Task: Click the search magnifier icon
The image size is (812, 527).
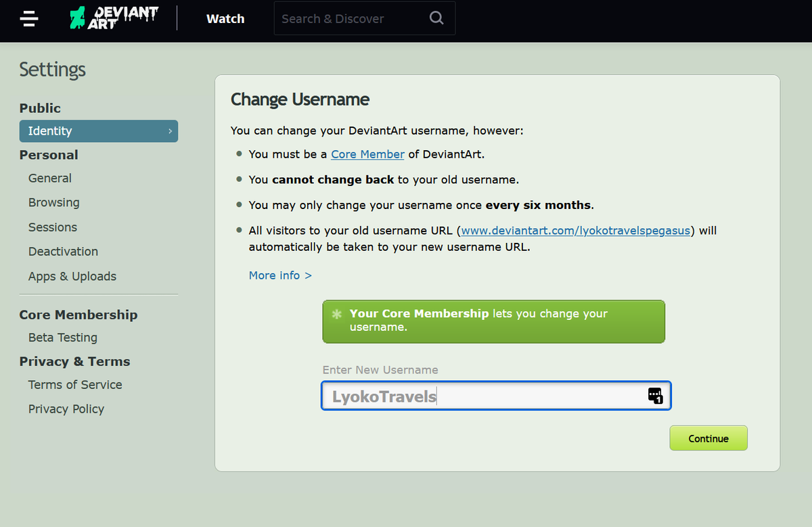Action: pyautogui.click(x=436, y=18)
